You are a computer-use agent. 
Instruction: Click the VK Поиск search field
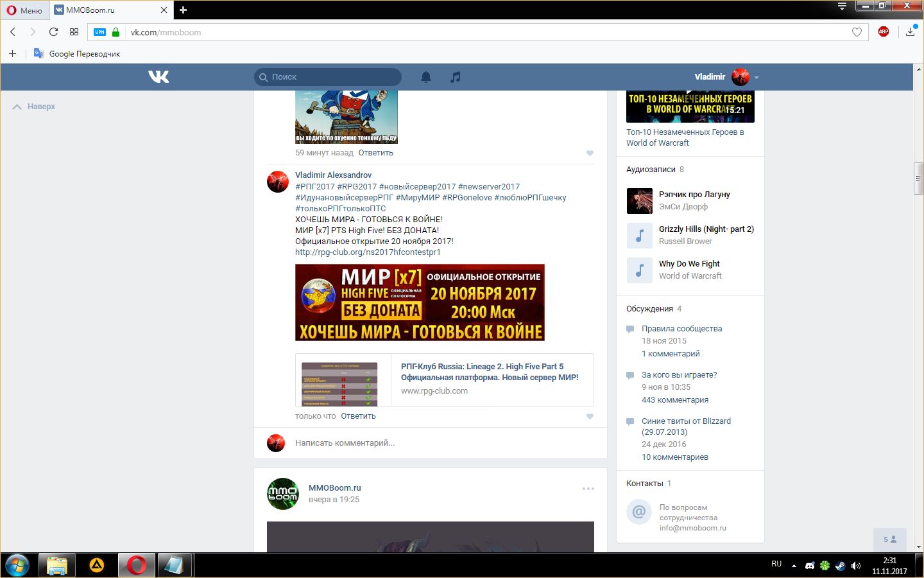pos(328,77)
